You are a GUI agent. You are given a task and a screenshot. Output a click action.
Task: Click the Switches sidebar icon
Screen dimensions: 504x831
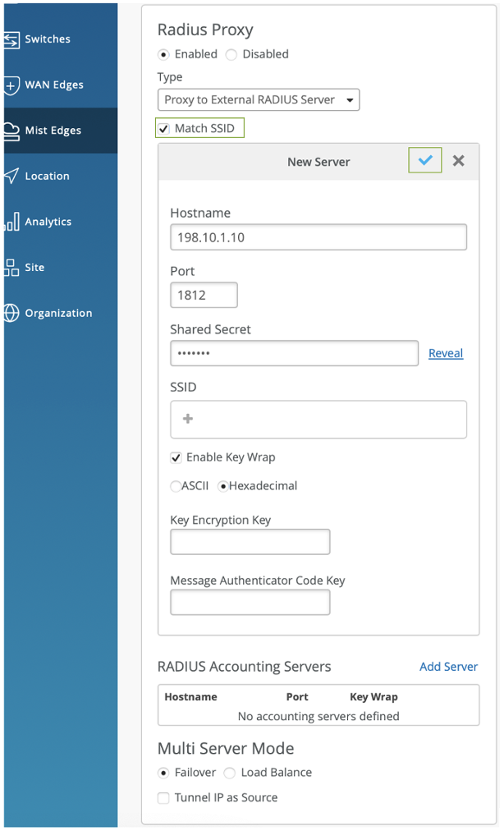click(x=11, y=39)
